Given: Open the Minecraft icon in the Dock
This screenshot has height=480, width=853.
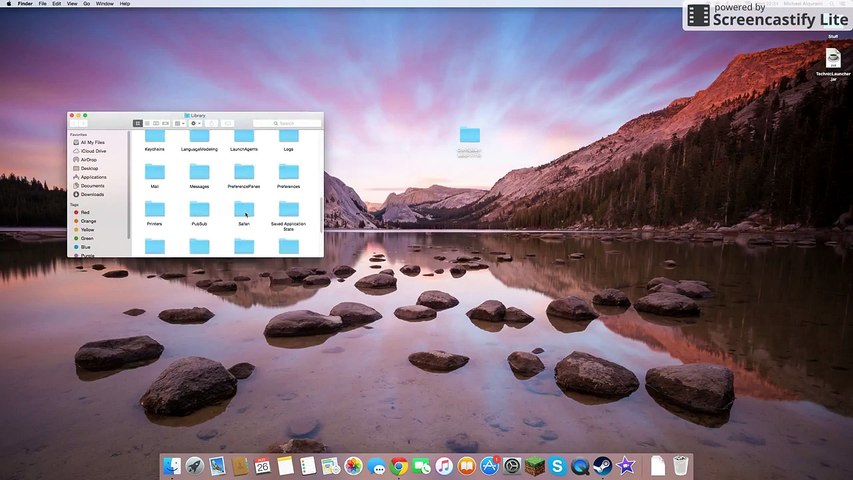Looking at the screenshot, I should 535,466.
